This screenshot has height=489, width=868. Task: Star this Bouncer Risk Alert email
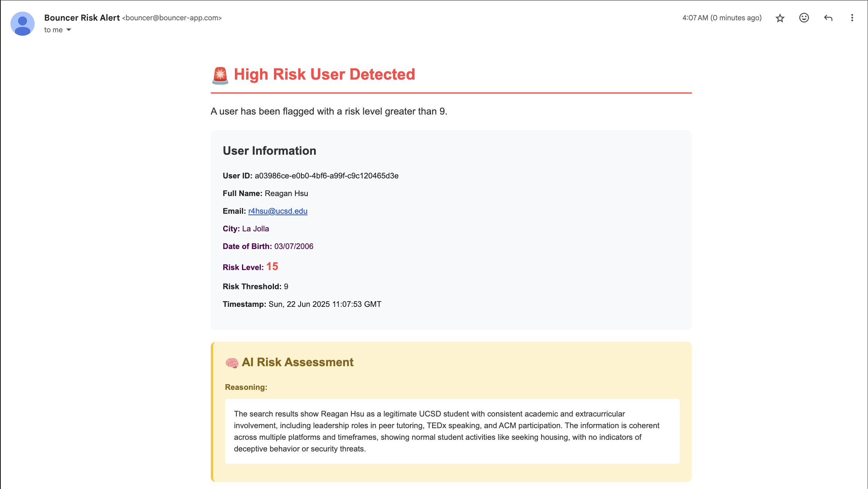point(780,18)
